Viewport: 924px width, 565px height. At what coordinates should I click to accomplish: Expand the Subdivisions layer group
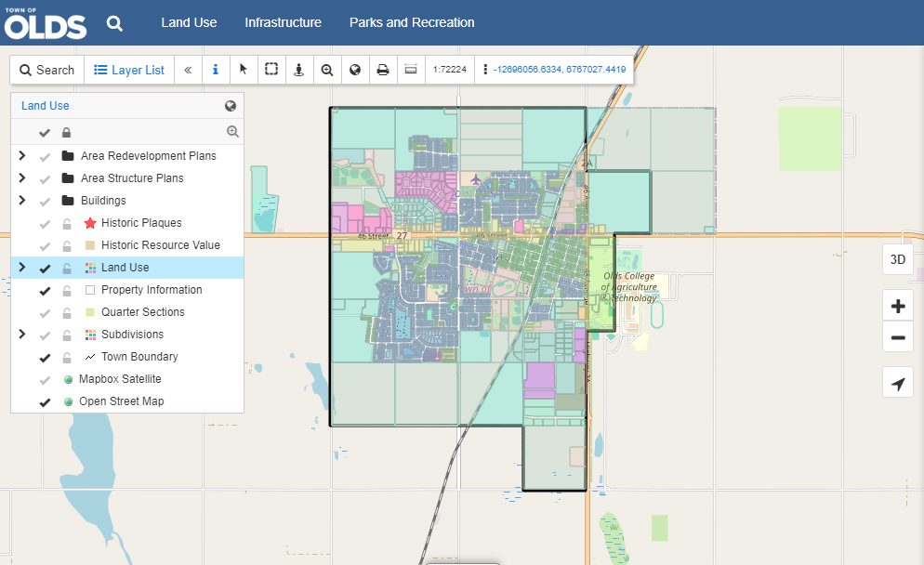(x=22, y=334)
